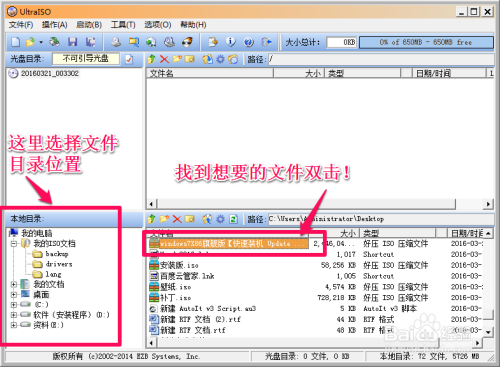Select disc volume 20160321_003302

(50, 73)
